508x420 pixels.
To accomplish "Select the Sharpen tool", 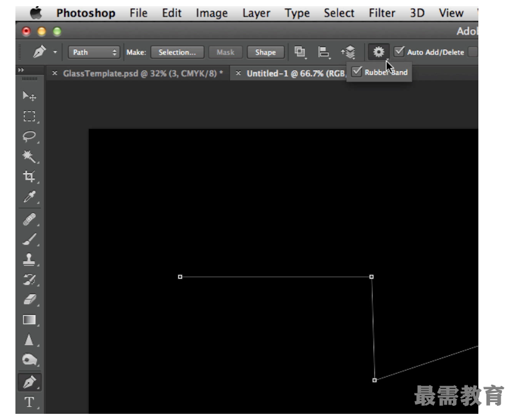I will [29, 340].
